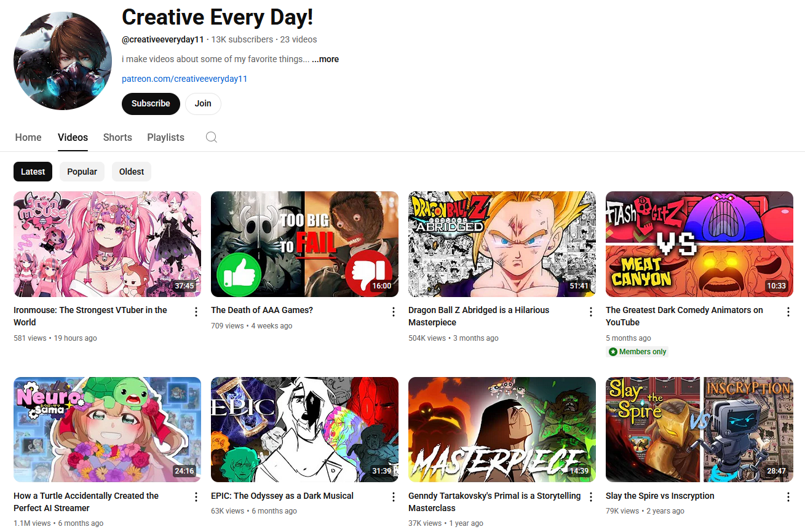The image size is (805, 532).
Task: Click title 'Genndy Tartakovsky's Primal is a Storytelling Masterclass'
Action: point(494,502)
